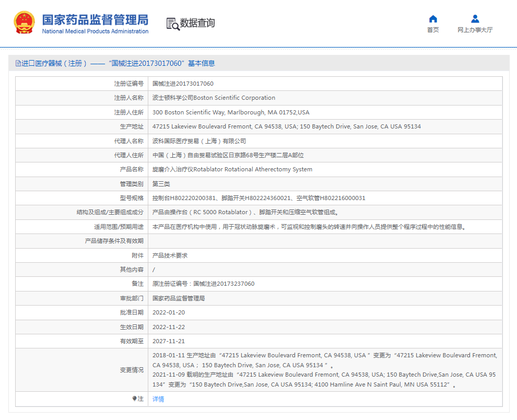Click the 数据查询 magnifier document icon
Viewport: 517px width, 420px height.
(x=172, y=24)
